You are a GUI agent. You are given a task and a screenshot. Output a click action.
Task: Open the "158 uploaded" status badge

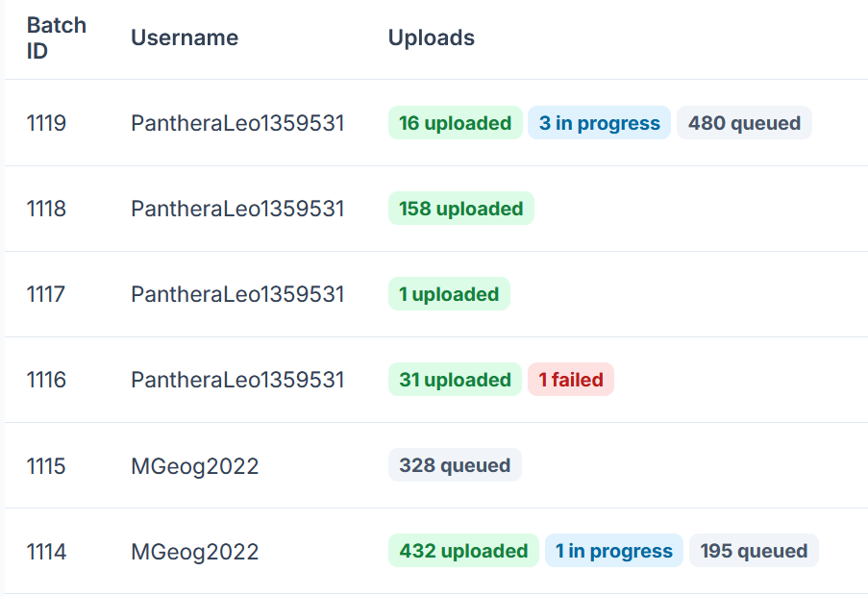coord(460,209)
